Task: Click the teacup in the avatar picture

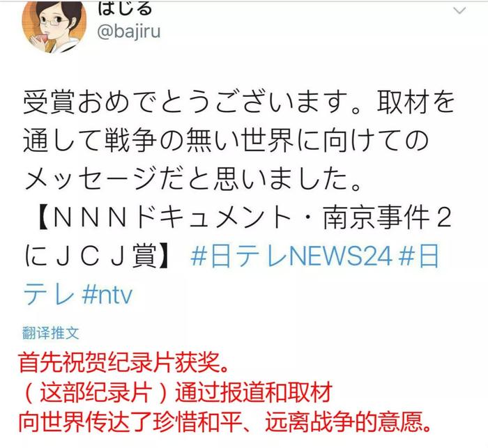Action: pyautogui.click(x=40, y=39)
